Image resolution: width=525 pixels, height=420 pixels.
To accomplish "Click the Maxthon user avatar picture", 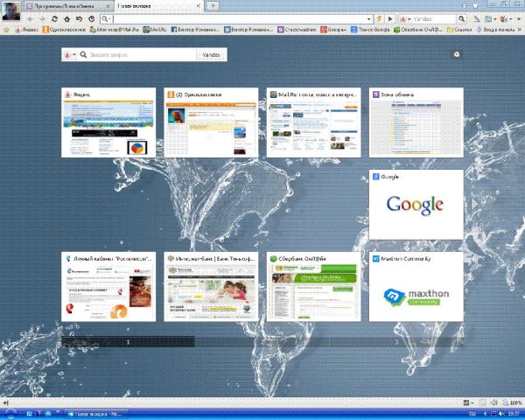I will pos(11,11).
